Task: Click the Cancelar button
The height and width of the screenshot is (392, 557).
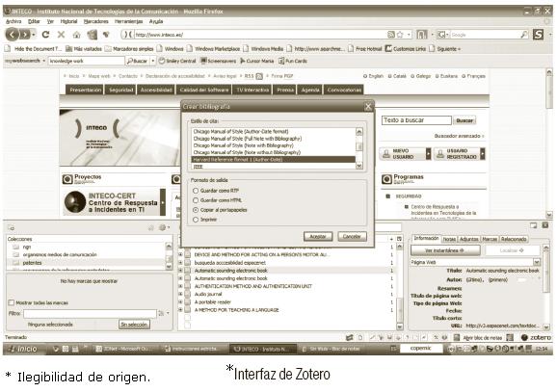Action: 352,237
